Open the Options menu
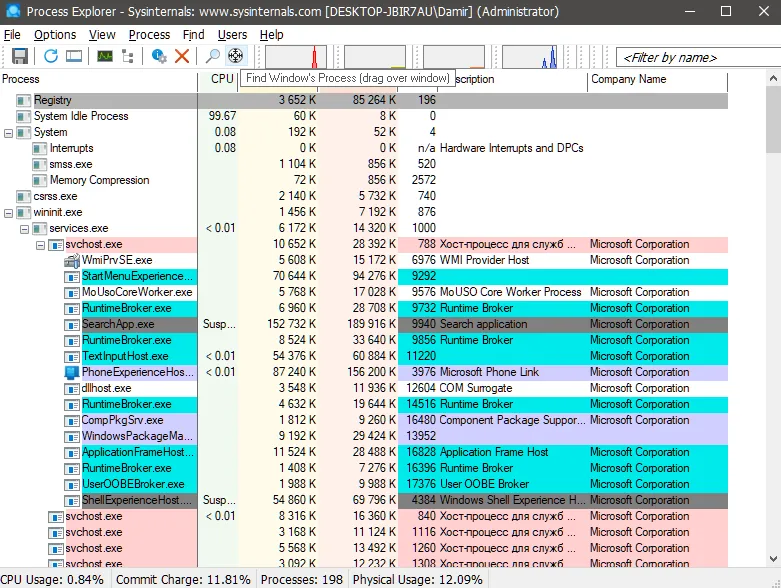 point(55,35)
